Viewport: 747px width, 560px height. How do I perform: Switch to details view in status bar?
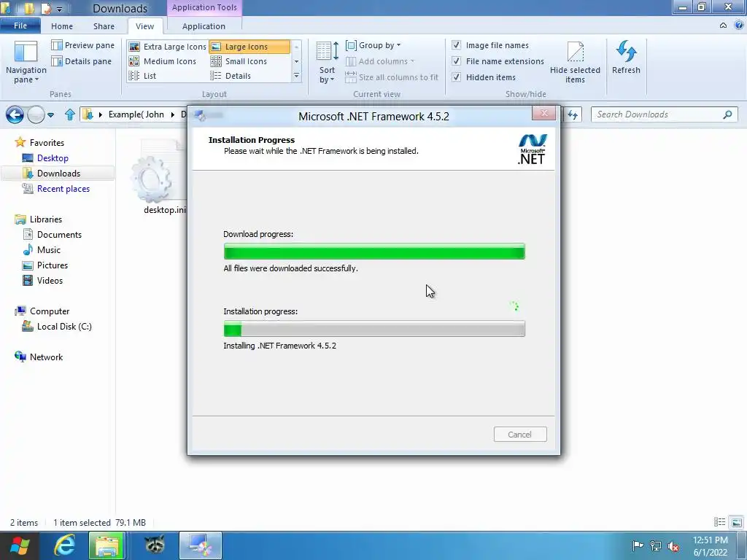(719, 522)
